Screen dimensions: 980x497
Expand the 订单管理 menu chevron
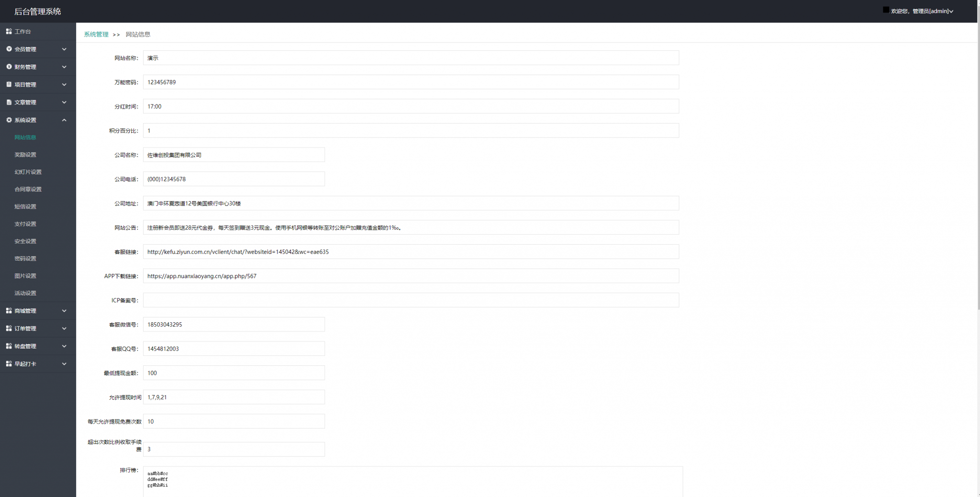(x=64, y=328)
